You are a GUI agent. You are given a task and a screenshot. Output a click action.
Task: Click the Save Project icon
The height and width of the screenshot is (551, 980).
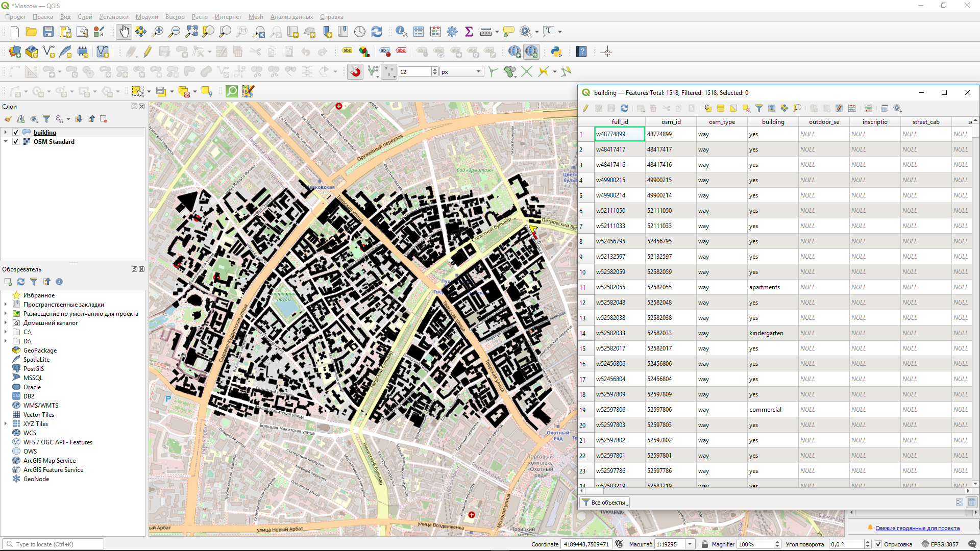[48, 32]
